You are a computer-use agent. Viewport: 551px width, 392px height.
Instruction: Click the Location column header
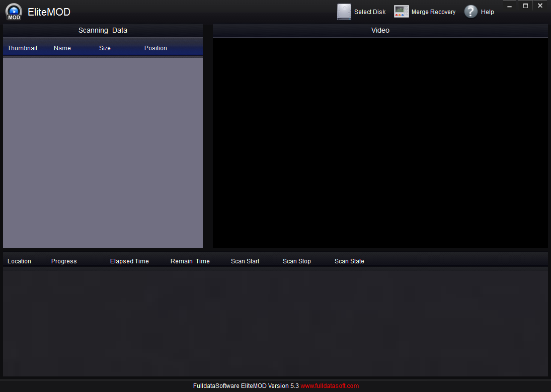click(x=19, y=261)
